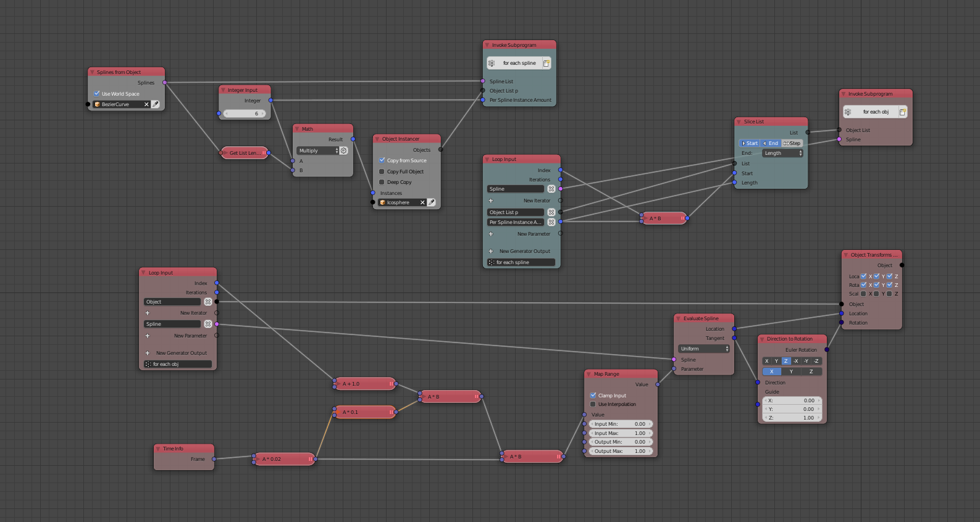
Task: Collapse the Splines from Object node
Action: pos(92,72)
